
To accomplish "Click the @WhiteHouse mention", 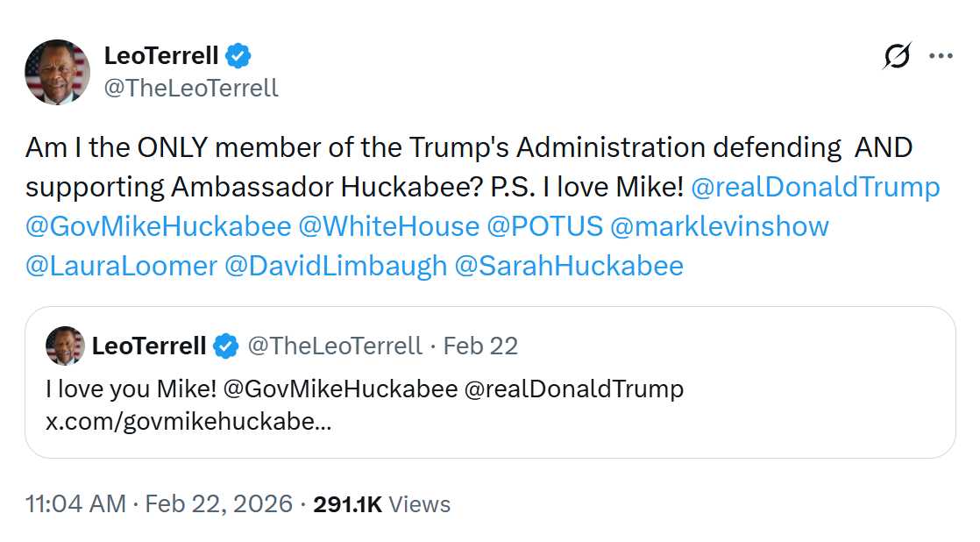I will pos(389,225).
